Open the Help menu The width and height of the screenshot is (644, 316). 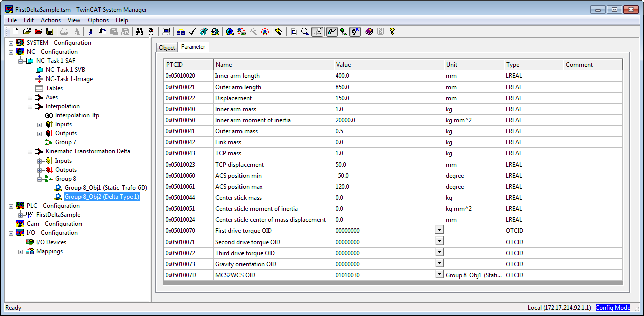122,20
